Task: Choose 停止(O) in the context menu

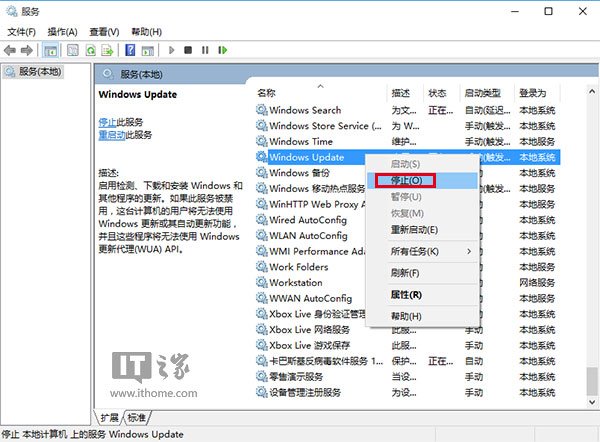Action: point(406,180)
